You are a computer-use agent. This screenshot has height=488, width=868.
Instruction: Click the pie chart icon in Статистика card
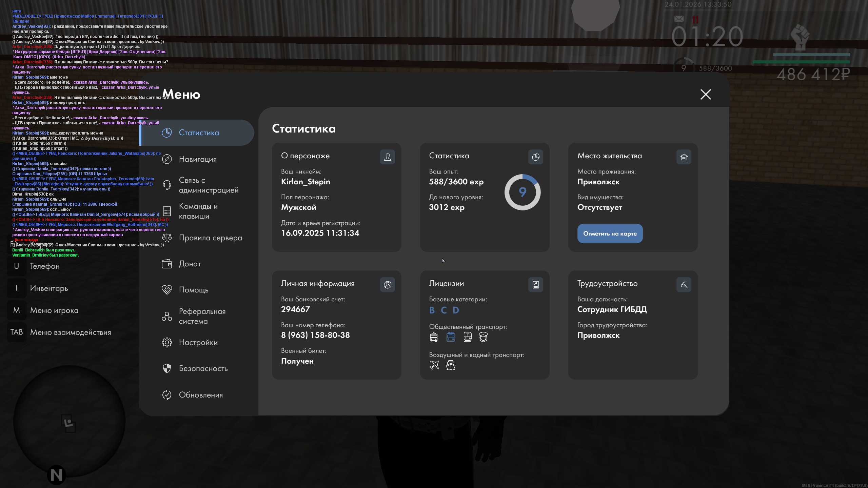(535, 157)
